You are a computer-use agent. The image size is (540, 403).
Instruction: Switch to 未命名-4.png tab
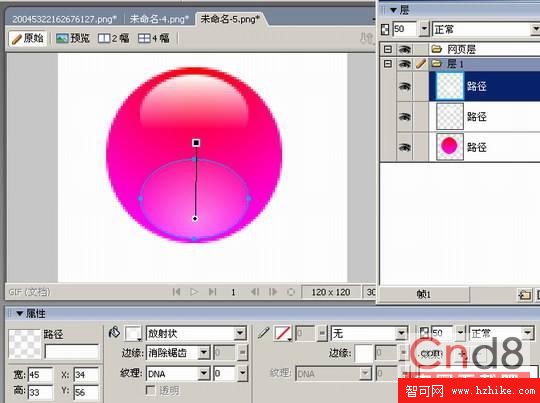(x=159, y=19)
